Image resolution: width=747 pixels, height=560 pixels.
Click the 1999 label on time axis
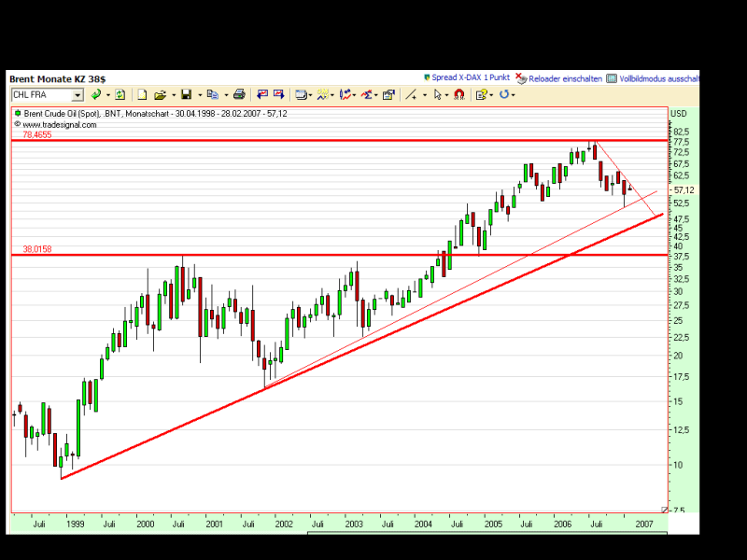pyautogui.click(x=76, y=525)
